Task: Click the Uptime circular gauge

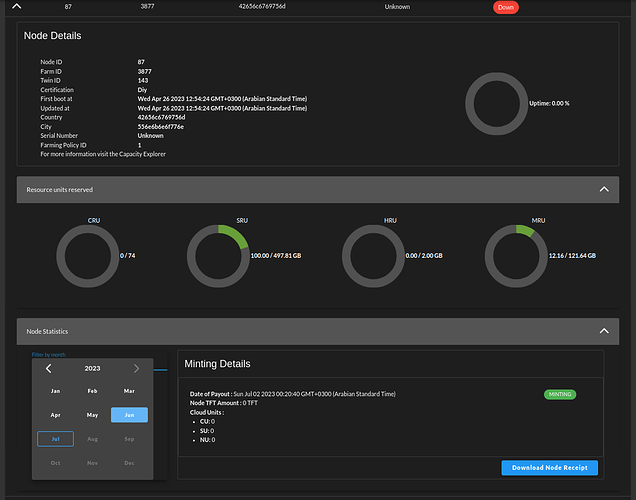Action: 496,104
